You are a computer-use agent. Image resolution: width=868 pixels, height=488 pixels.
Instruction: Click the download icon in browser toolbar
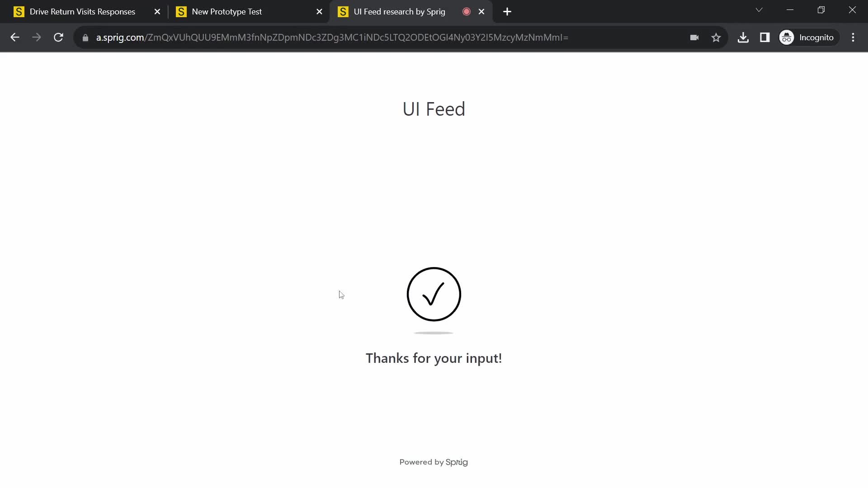(743, 37)
